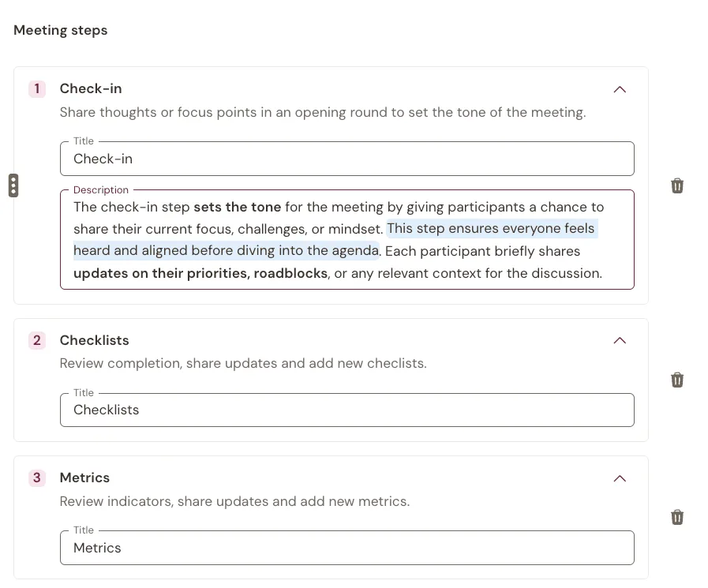The height and width of the screenshot is (588, 708).
Task: Click the Check-in step heading
Action: [91, 88]
